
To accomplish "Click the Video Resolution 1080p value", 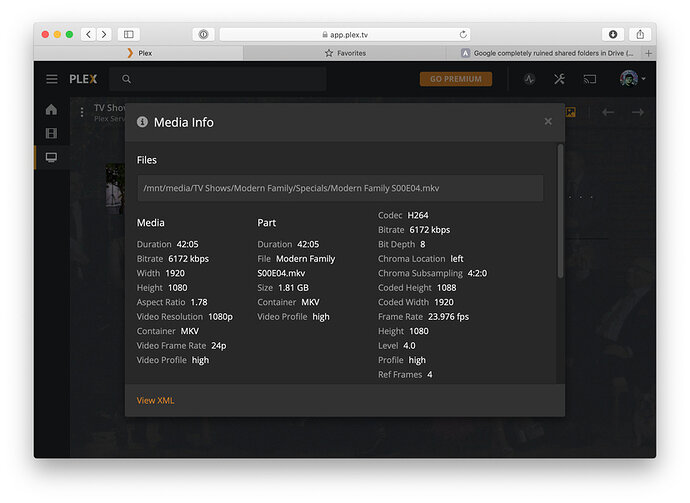I will tap(220, 317).
